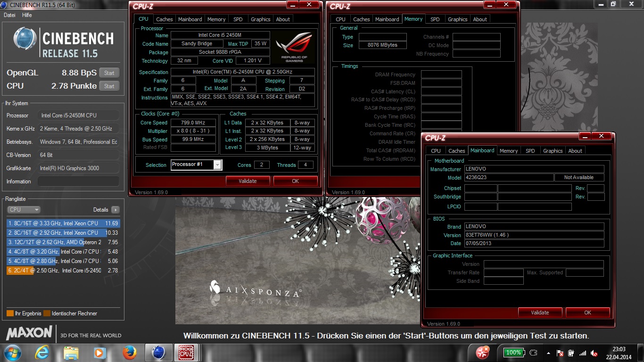Open About tab in the Memory window
Viewport: 644px width, 362px height.
pos(480,19)
